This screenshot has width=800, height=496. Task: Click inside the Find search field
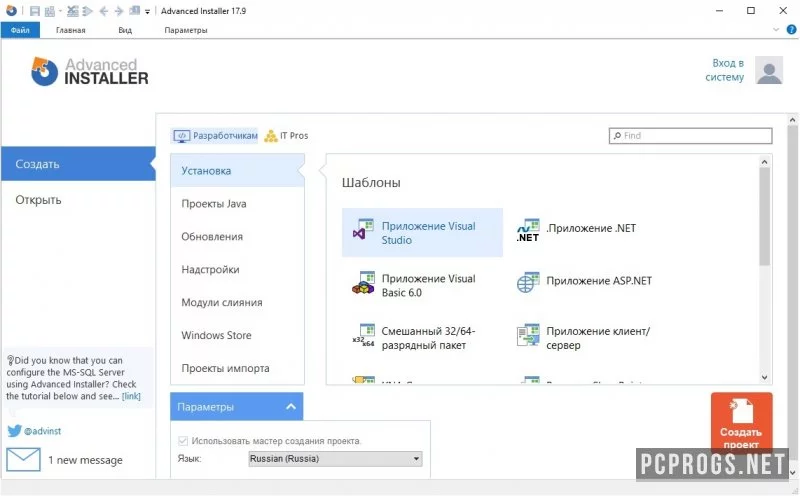pos(690,136)
